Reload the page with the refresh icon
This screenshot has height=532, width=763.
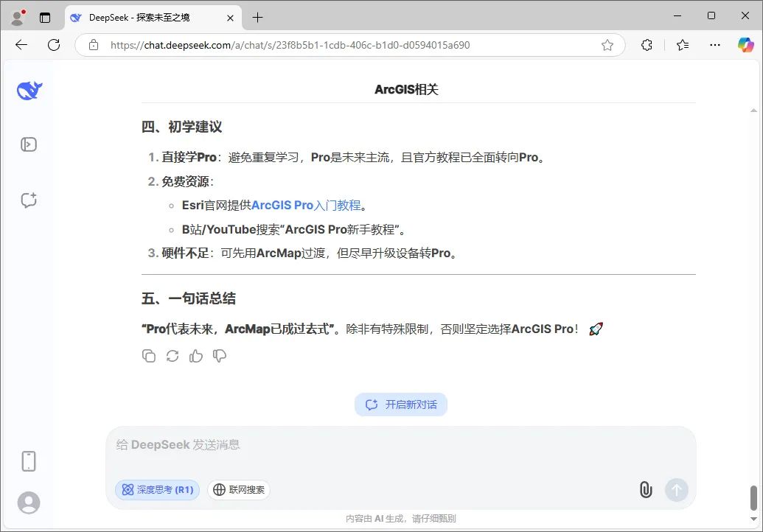pos(53,45)
